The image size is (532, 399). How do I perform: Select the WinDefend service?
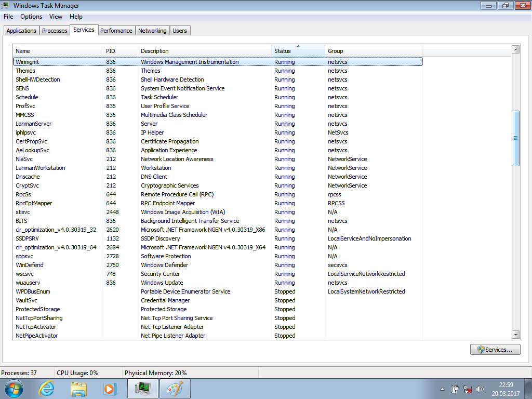pos(30,264)
